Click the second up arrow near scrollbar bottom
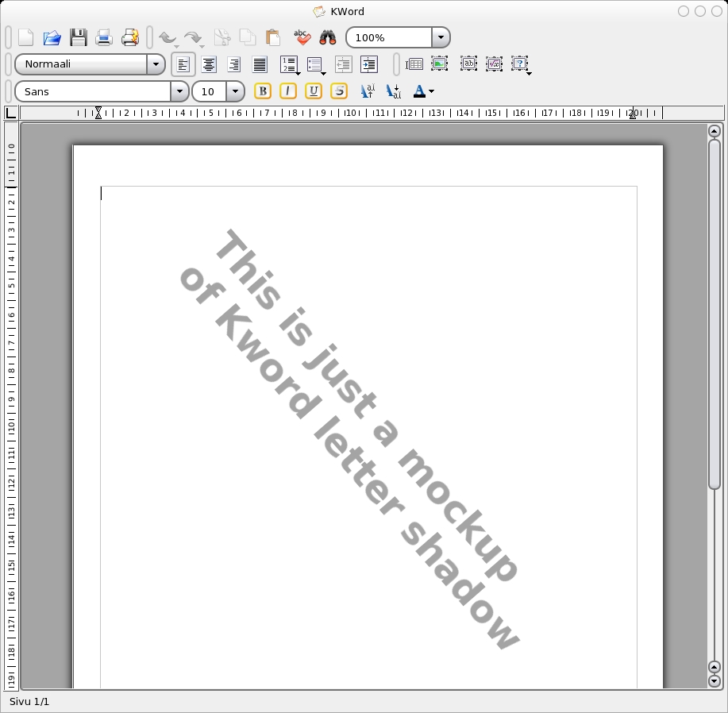728x713 pixels. click(715, 668)
